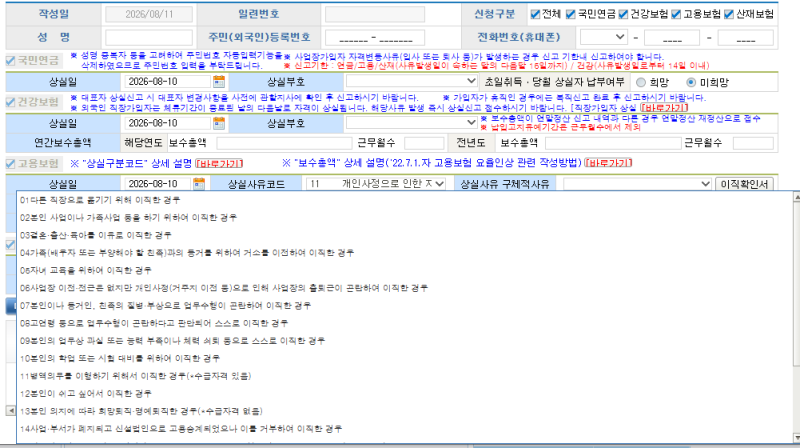Viewport: 800px width, 448px height.
Task: Open 바로가기 link for 보수총액 상세 설명
Action: pos(608,163)
